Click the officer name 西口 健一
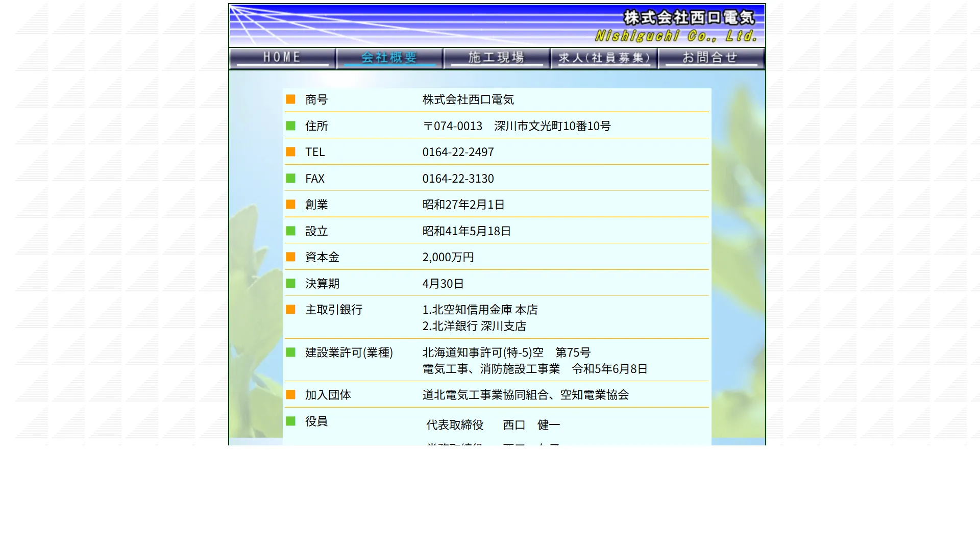Image resolution: width=980 pixels, height=551 pixels. 531,425
